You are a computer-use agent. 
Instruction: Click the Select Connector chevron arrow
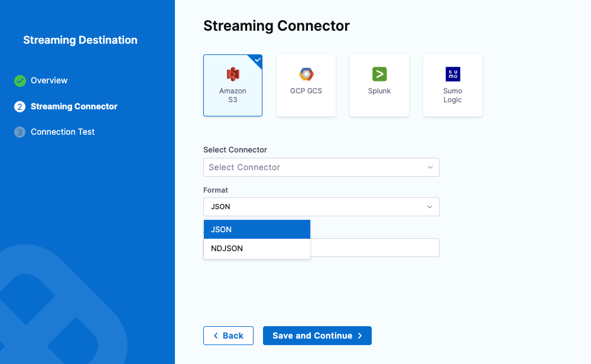click(430, 167)
